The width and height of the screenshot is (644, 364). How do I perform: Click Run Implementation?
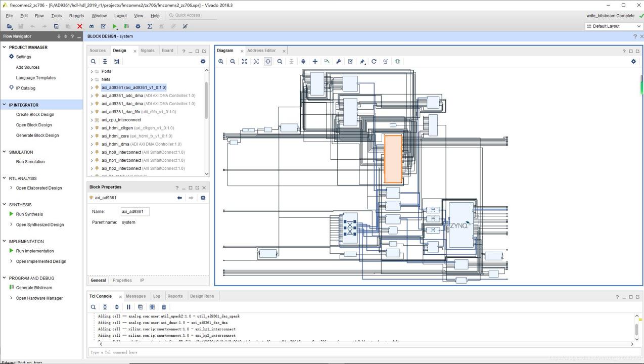click(35, 251)
